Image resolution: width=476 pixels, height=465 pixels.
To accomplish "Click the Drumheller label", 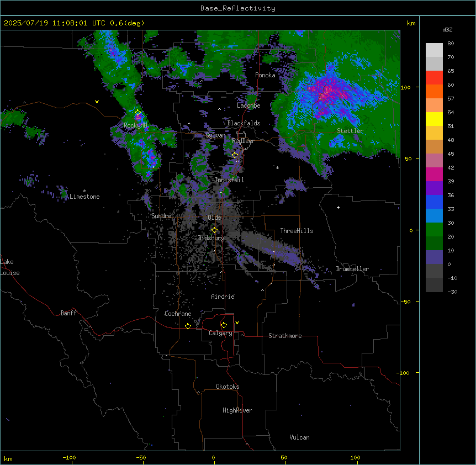I will [352, 269].
